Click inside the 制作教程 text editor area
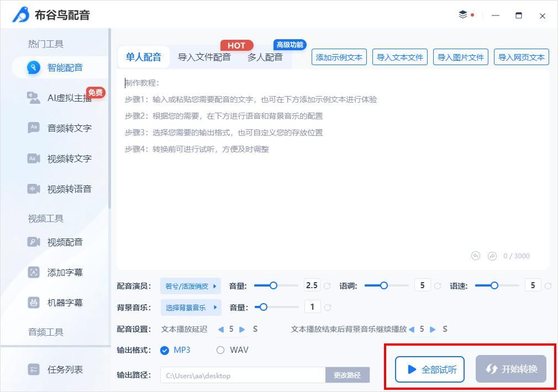 [333, 169]
